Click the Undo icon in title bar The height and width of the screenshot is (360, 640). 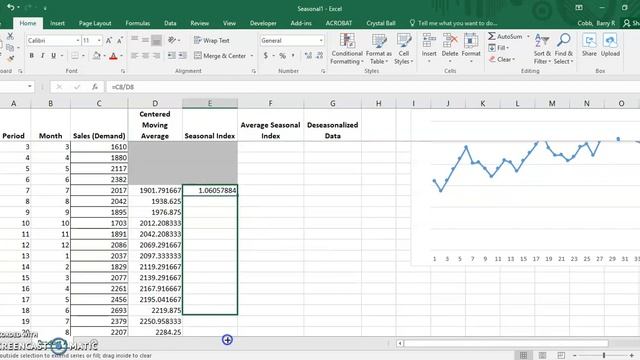click(x=11, y=7)
